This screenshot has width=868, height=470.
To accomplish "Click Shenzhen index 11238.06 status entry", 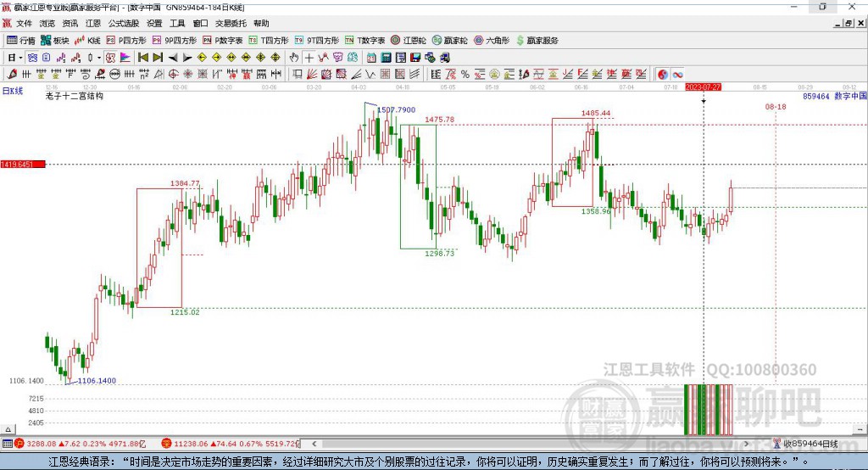I will click(231, 444).
